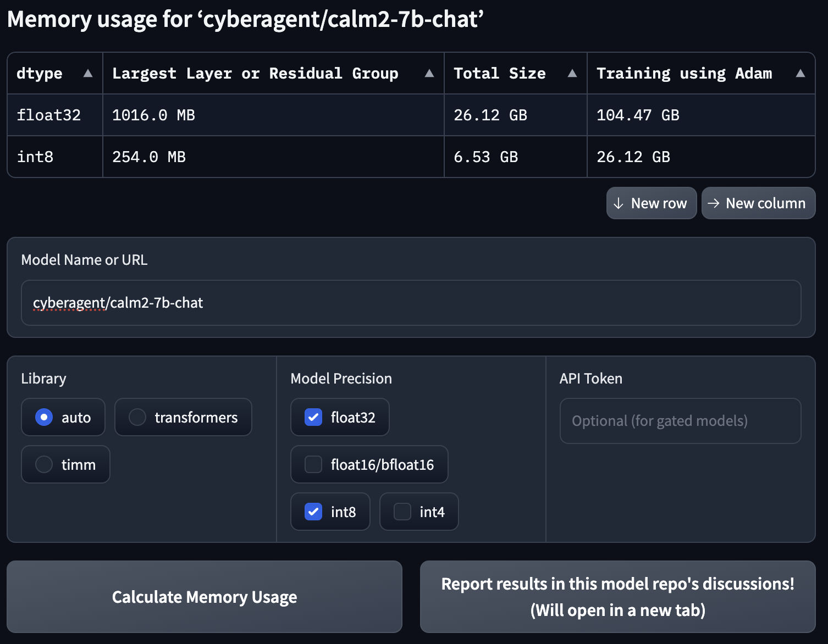The width and height of the screenshot is (828, 644).
Task: Sort by dtype column arrow
Action: pyautogui.click(x=87, y=74)
